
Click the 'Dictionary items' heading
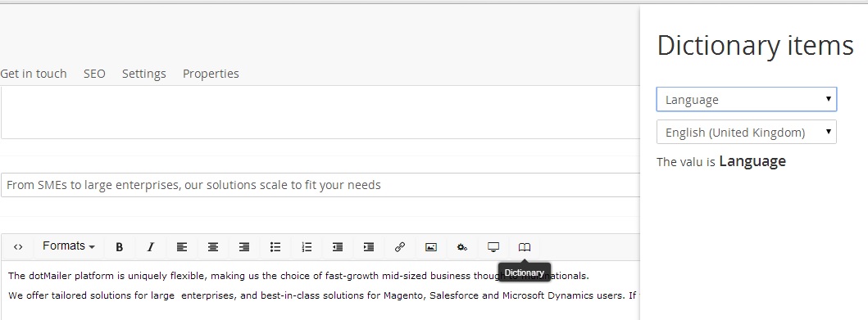pos(755,45)
